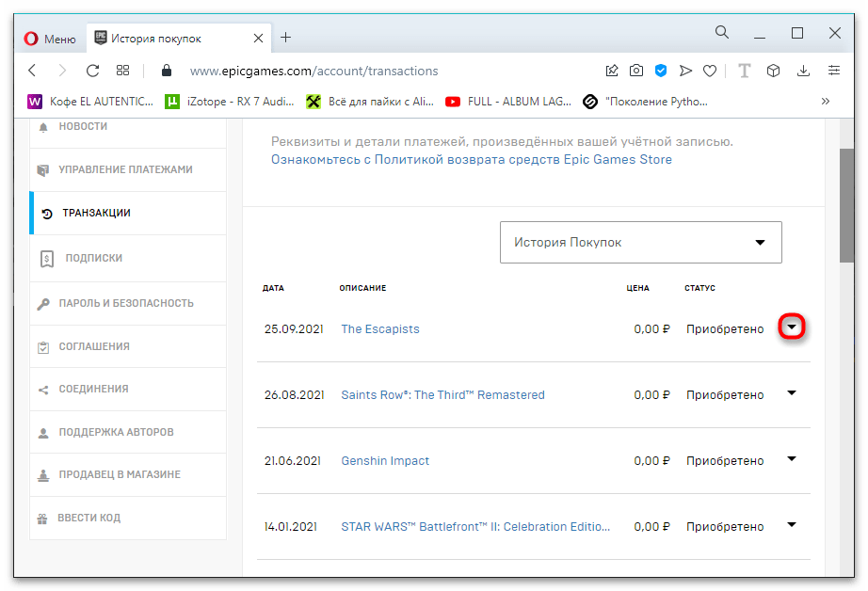Open the Epic Games Store refund policy link

pyautogui.click(x=472, y=159)
